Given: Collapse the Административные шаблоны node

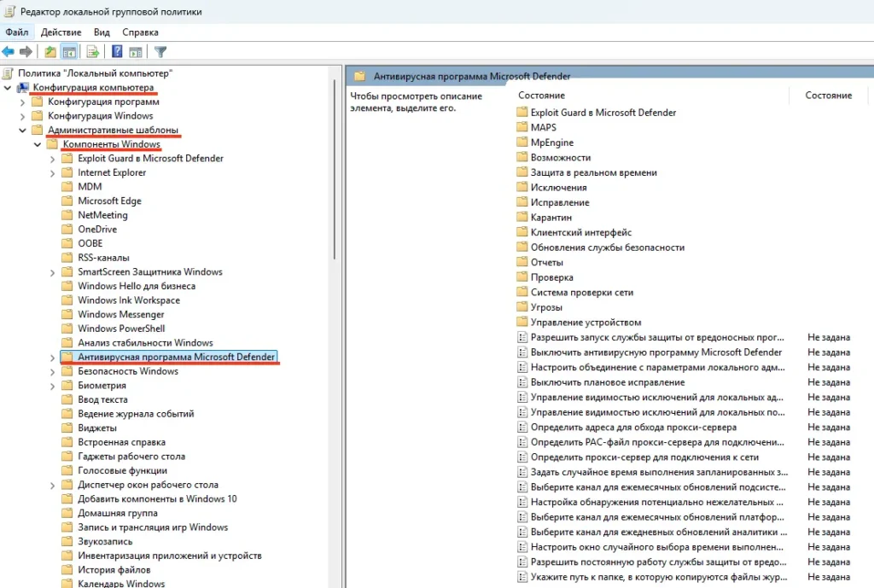Looking at the screenshot, I should pos(22,131).
